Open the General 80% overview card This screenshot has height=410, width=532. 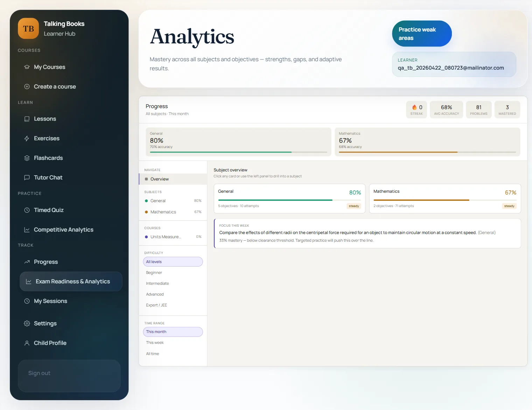pos(289,198)
